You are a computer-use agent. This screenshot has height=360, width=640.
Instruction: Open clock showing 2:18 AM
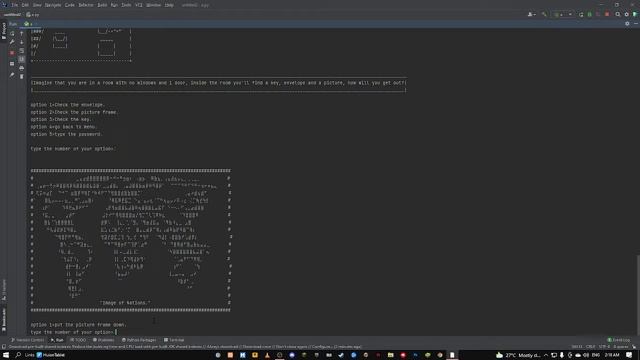[611, 355]
